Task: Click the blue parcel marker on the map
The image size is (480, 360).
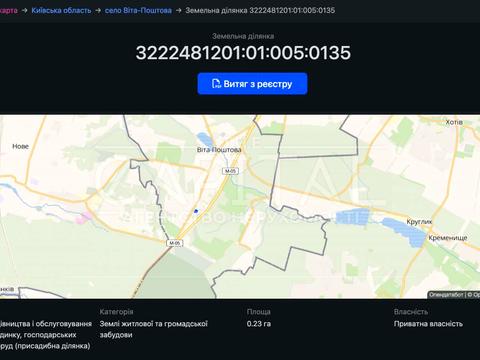Action: (196, 211)
